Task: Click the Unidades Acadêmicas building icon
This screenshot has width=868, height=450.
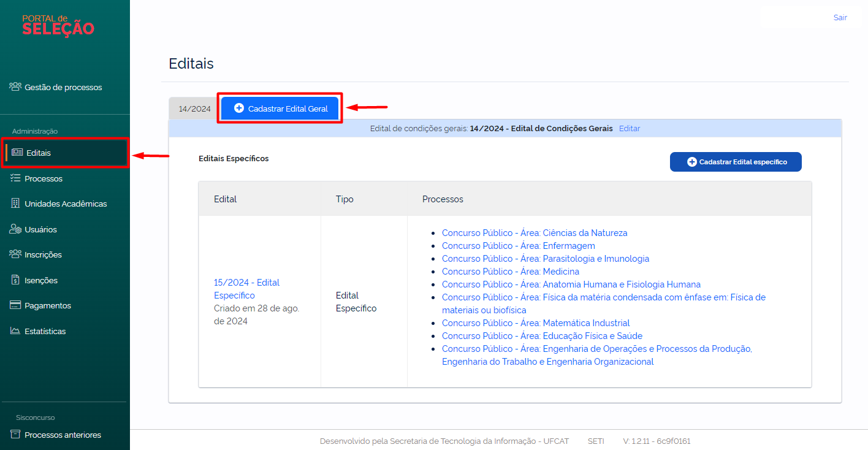Action: tap(15, 203)
